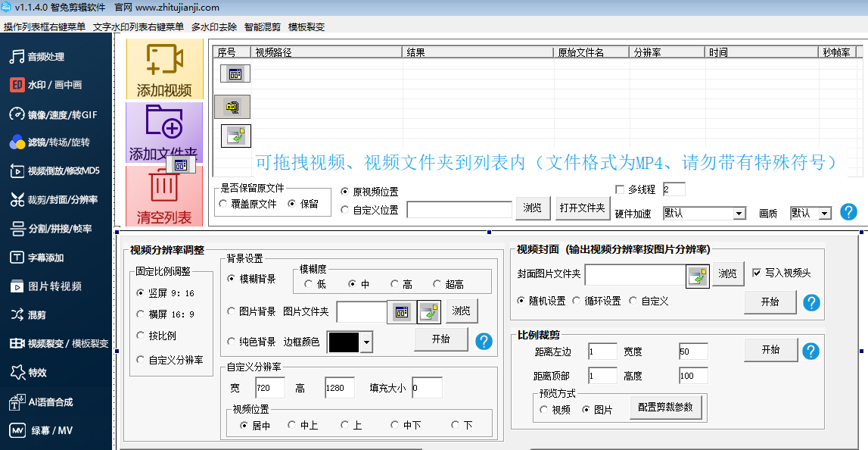
Task: Open 字幕添加 in the sidebar
Action: (x=45, y=258)
